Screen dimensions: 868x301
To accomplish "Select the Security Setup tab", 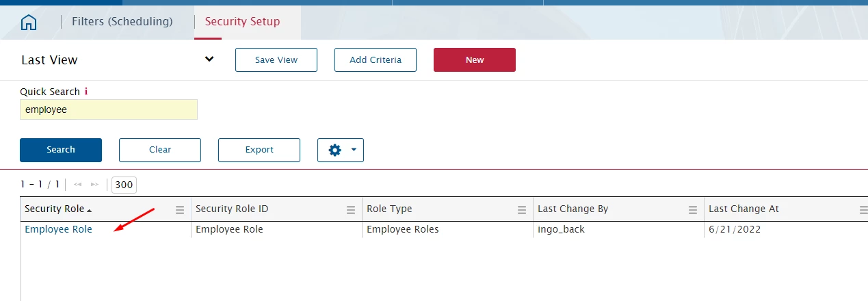I will pyautogui.click(x=242, y=21).
